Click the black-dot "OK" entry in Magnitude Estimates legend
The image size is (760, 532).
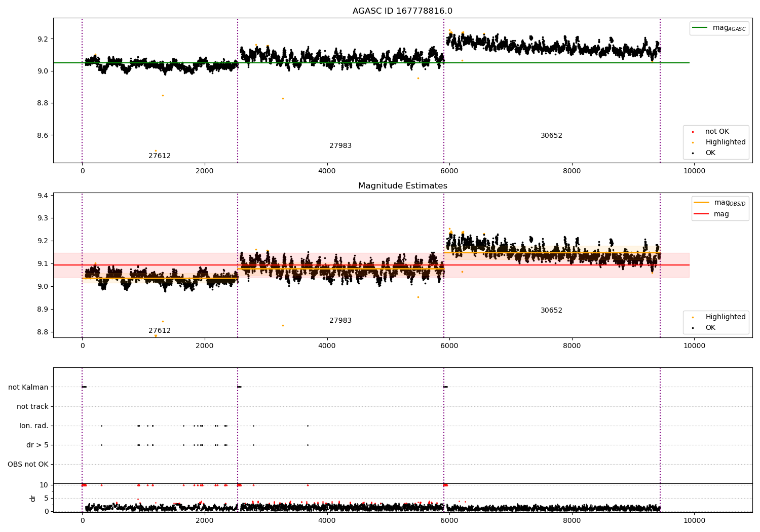pos(710,328)
